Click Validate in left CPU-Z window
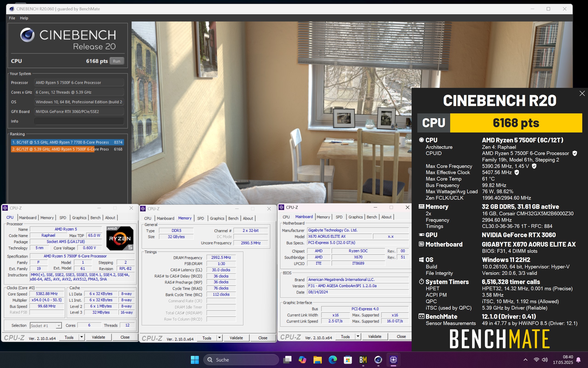 tap(98, 337)
